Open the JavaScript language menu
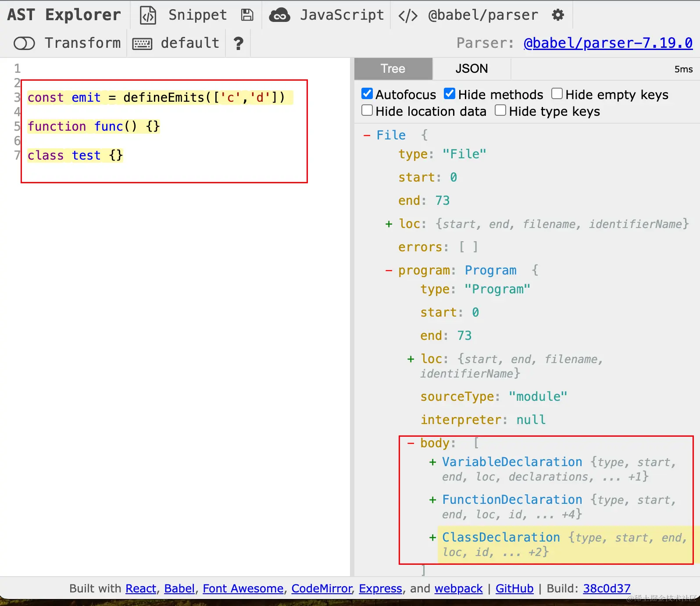Image resolution: width=700 pixels, height=606 pixels. click(342, 15)
